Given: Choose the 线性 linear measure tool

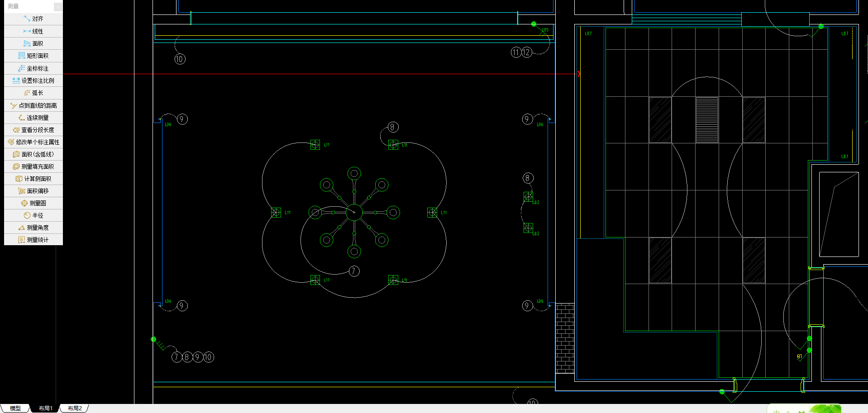Looking at the screenshot, I should pos(33,31).
